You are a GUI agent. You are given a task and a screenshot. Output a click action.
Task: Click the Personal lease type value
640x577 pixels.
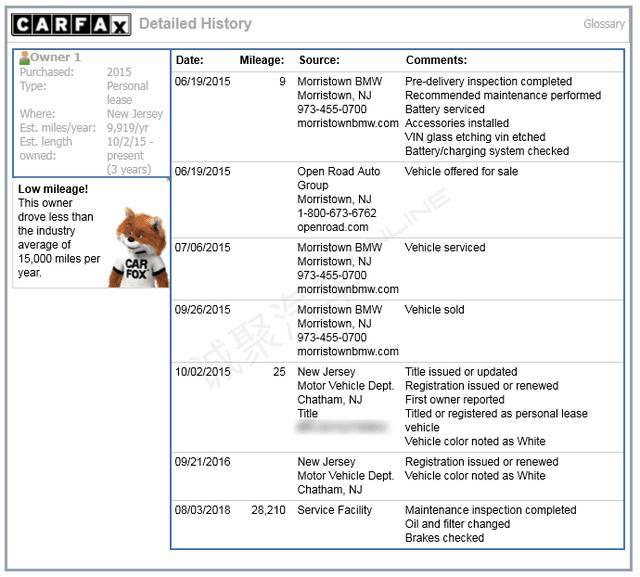pos(127,93)
